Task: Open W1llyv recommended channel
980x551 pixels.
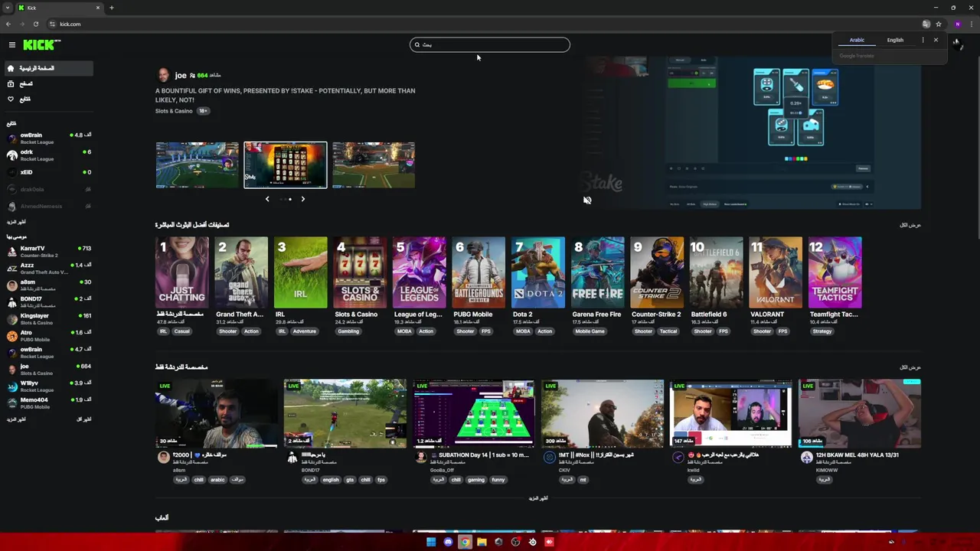Action: [47, 386]
